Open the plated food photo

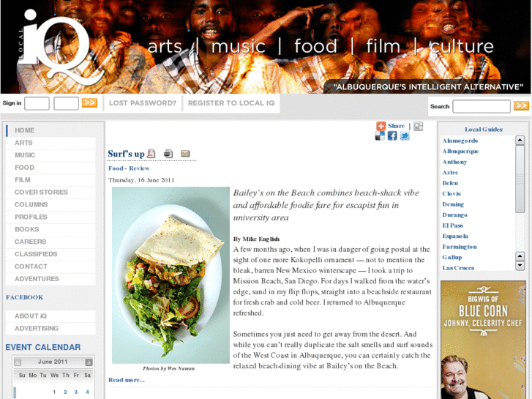pos(171,275)
